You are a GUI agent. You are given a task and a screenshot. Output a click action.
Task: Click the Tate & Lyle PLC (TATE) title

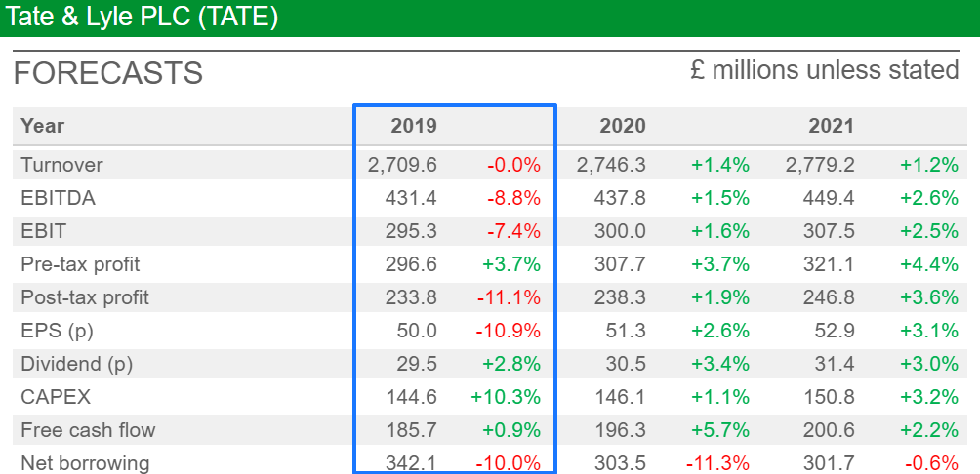click(x=141, y=17)
